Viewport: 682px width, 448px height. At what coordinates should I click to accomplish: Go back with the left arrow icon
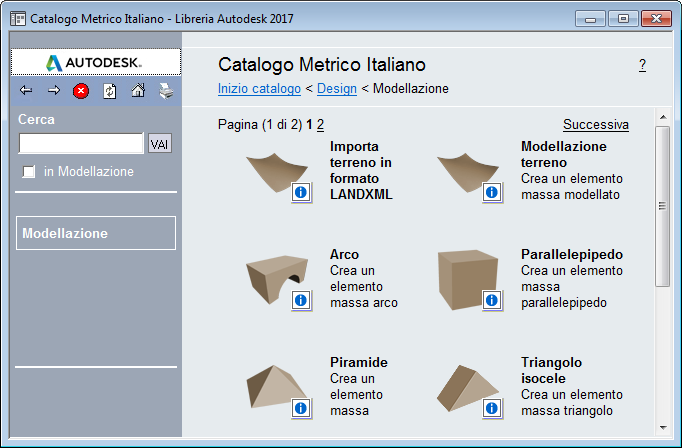click(x=26, y=90)
